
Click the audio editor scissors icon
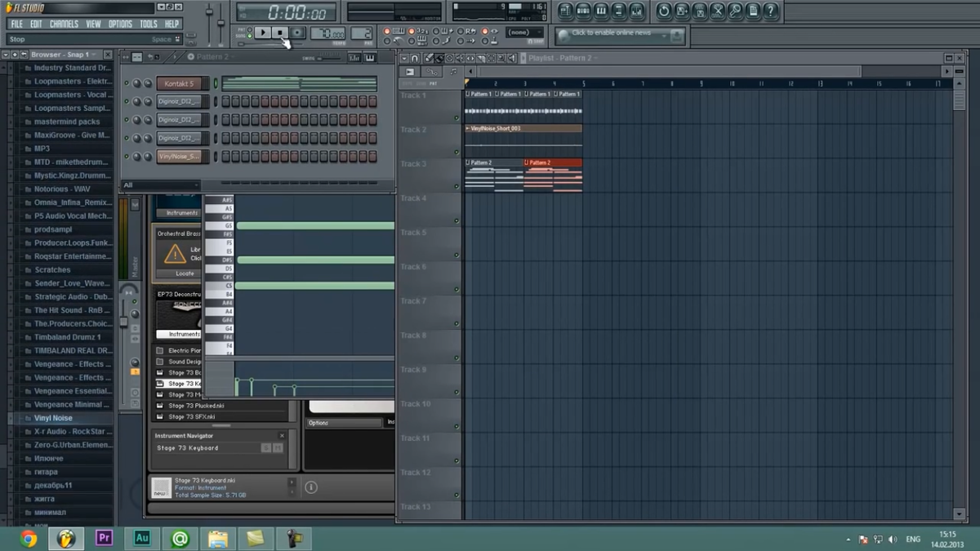coord(718,11)
